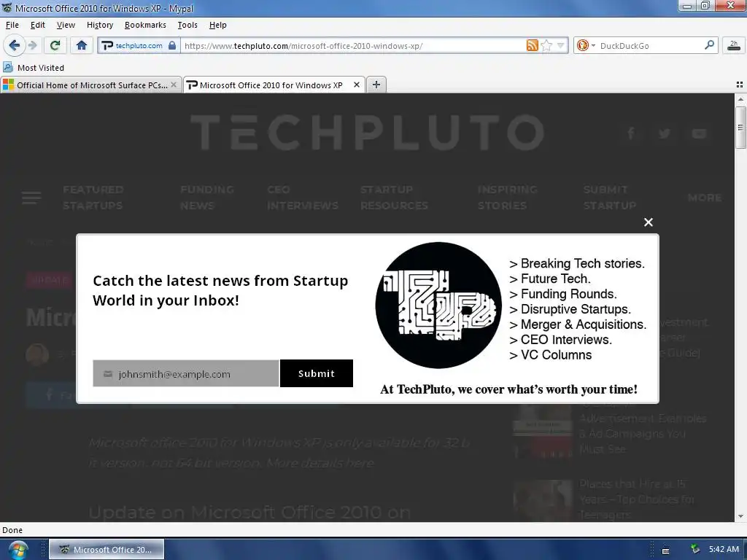Click the address bar URL text
This screenshot has height=560, width=747.
pyautogui.click(x=303, y=46)
